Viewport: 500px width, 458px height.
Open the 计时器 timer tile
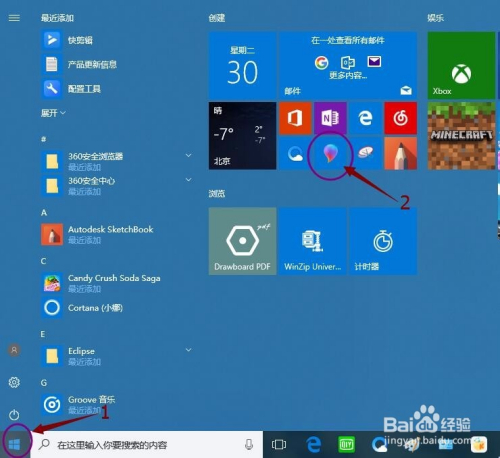pos(383,241)
